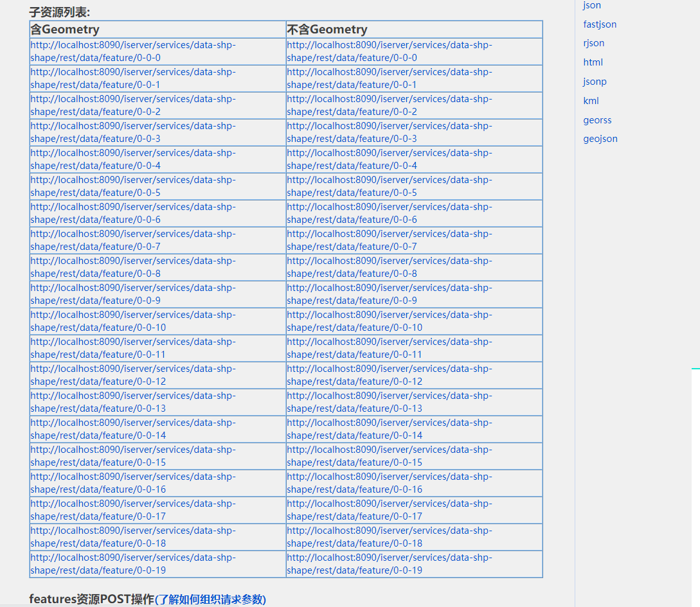Open the json format link
Viewport: 700px width, 607px height.
coord(591,5)
